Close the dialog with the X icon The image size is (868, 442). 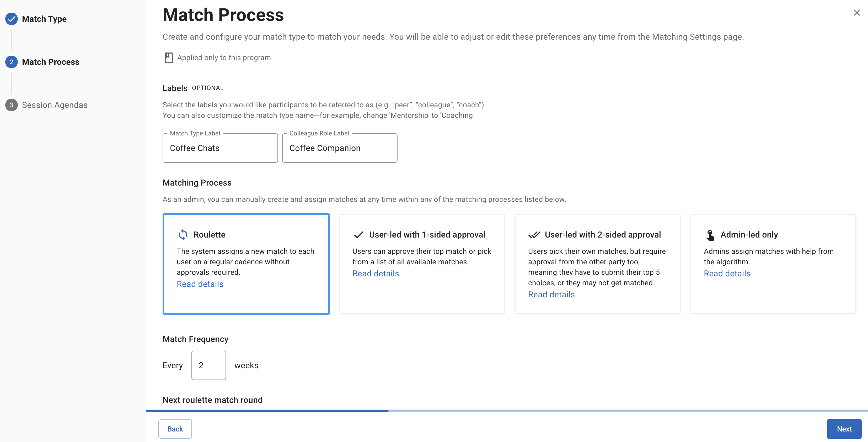tap(856, 13)
